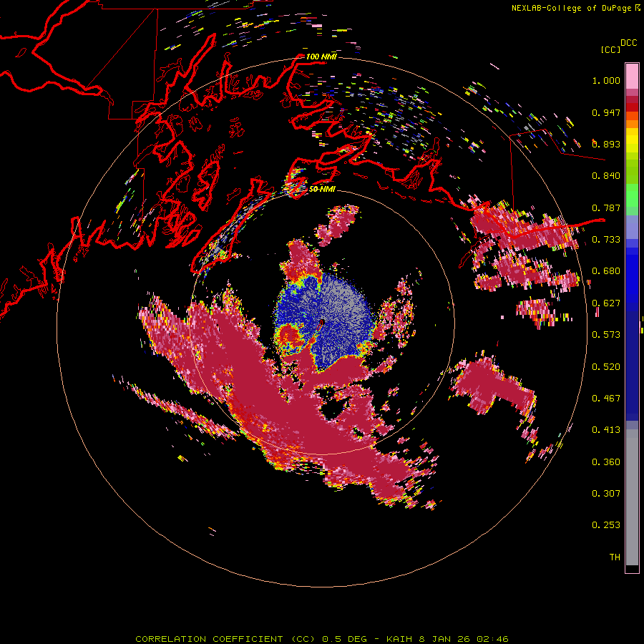644x644 pixels.
Task: Click the [CC] units label
Action: point(610,49)
